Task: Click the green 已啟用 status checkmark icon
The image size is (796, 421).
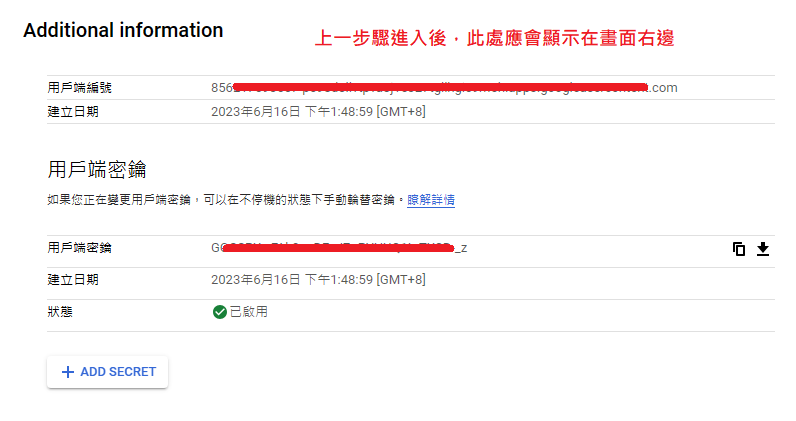Action: [219, 312]
